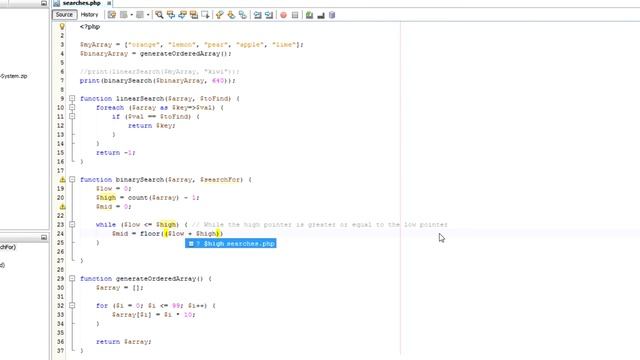The width and height of the screenshot is (640, 360).
Task: Minimize the upper left side panel
Action: pos(44,3)
